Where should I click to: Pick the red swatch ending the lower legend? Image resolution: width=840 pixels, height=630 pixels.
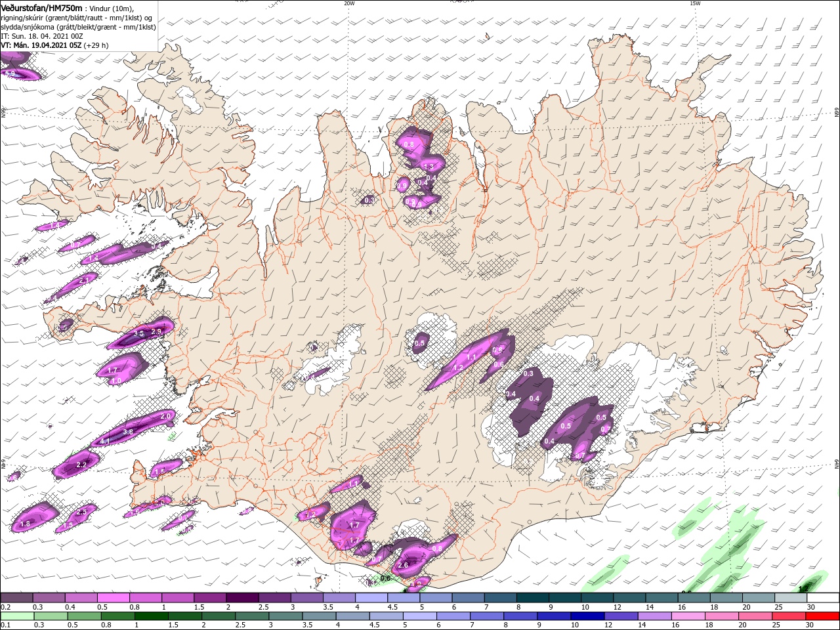[x=822, y=616]
